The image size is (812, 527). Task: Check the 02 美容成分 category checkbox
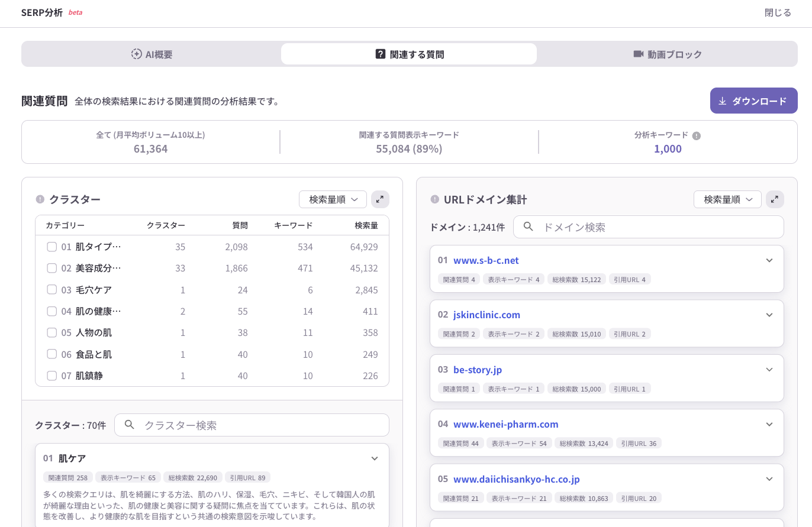[x=51, y=268]
